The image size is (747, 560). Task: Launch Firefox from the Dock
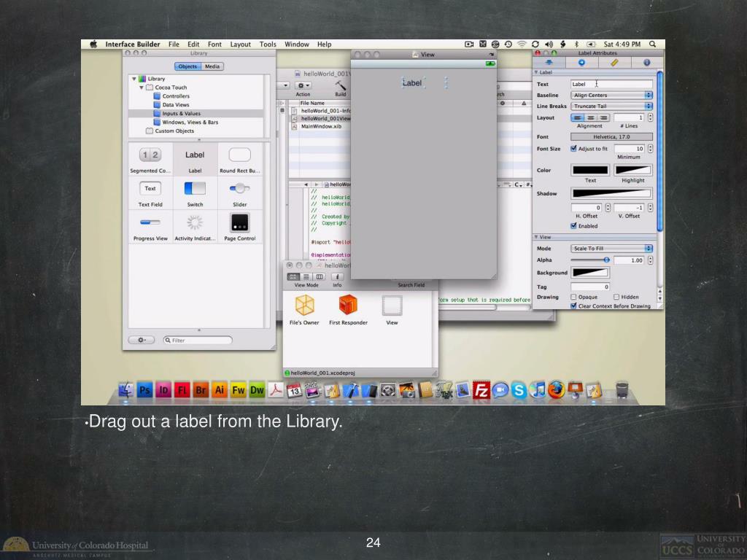point(556,391)
